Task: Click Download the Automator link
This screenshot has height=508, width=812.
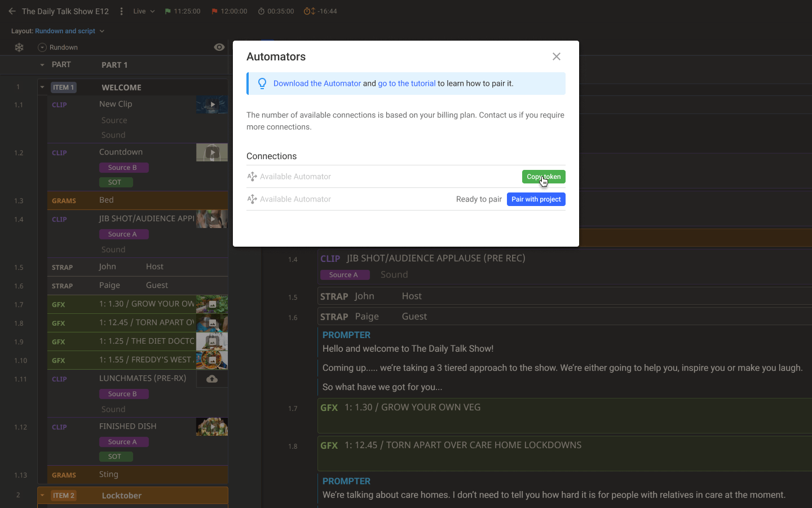Action: (317, 84)
